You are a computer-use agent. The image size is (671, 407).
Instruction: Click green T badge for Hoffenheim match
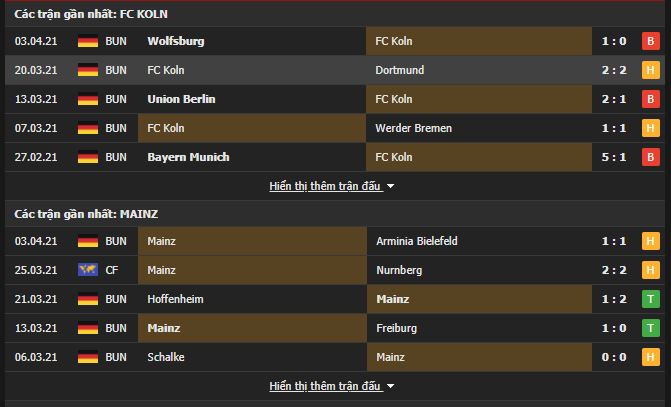(650, 299)
